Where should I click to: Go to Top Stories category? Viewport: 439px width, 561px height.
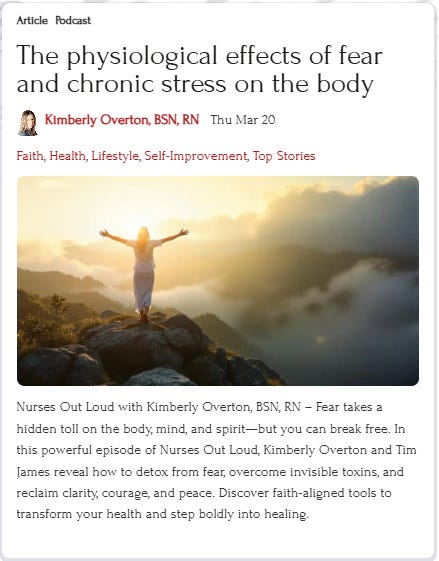(284, 156)
